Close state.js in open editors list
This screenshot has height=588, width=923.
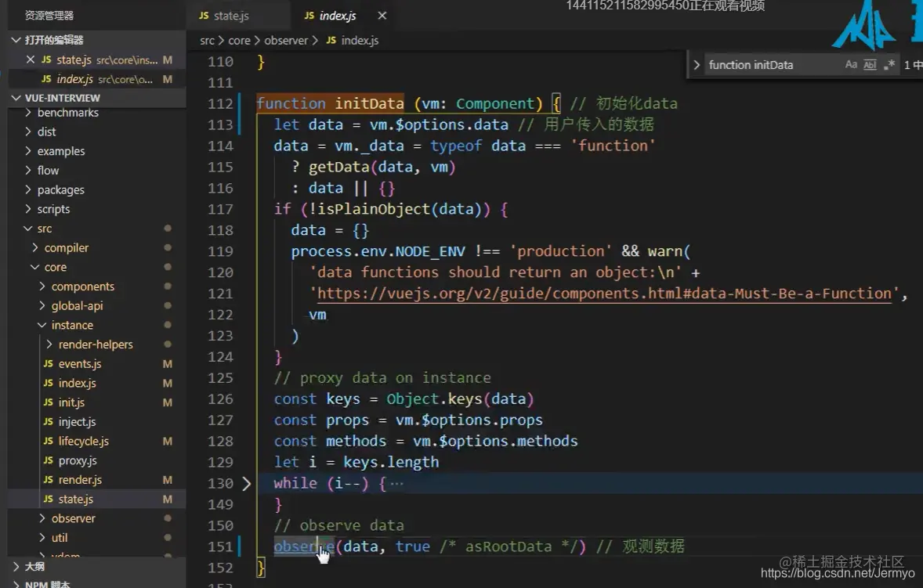[x=31, y=60]
